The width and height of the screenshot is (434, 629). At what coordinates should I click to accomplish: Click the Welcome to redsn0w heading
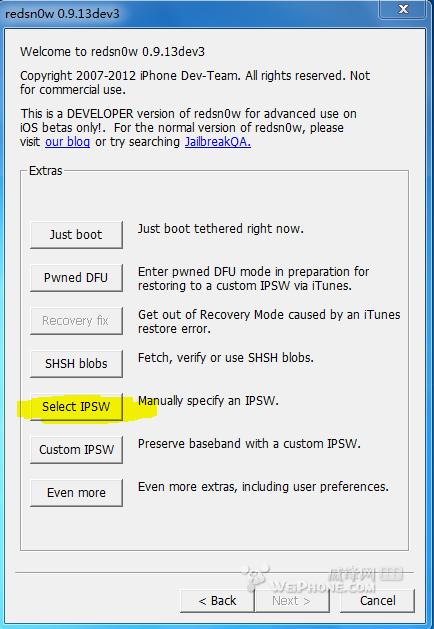(x=112, y=52)
